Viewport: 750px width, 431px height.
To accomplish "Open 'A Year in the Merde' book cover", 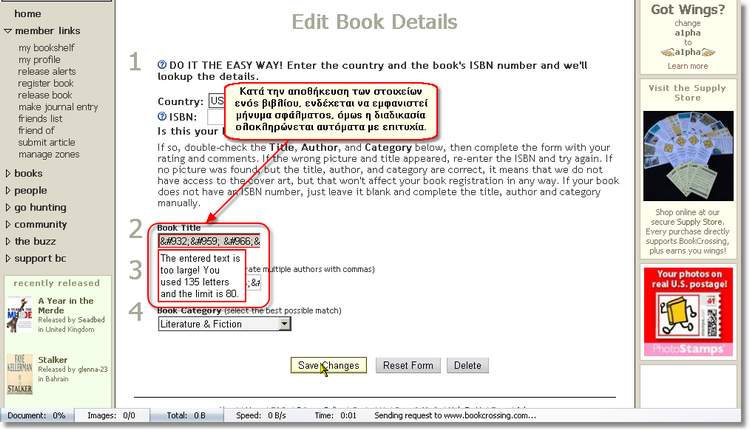I will point(19,315).
